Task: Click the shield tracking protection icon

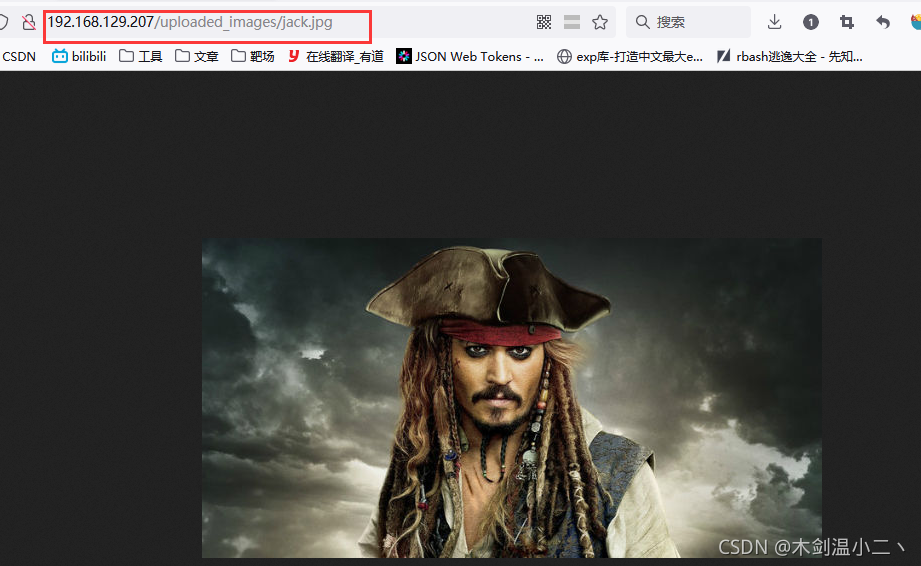Action: click(4, 22)
